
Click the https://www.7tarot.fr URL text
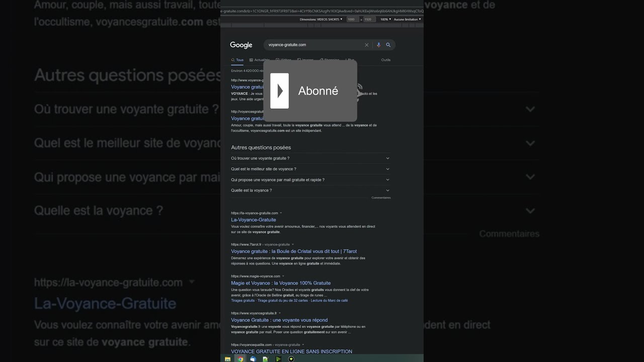point(246,244)
